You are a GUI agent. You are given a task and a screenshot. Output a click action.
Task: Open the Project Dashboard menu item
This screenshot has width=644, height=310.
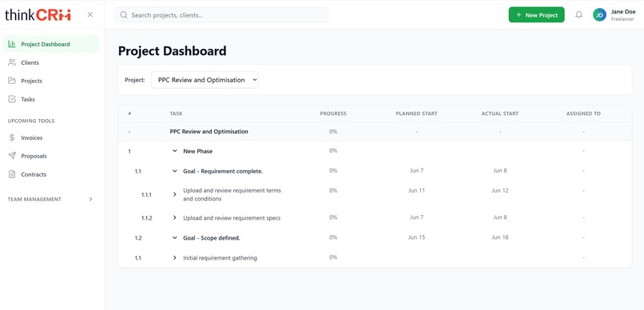pyautogui.click(x=51, y=44)
